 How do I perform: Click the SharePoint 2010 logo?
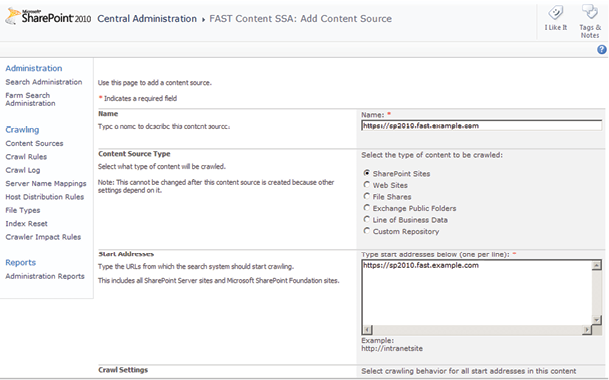[x=48, y=16]
